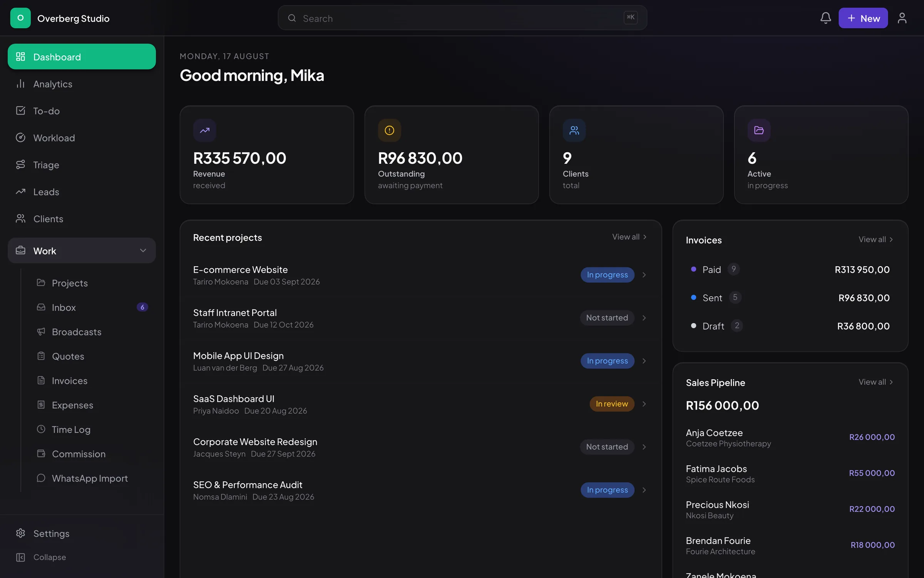The image size is (924, 578).
Task: Open E-commerce Website project arrow
Action: click(x=644, y=275)
